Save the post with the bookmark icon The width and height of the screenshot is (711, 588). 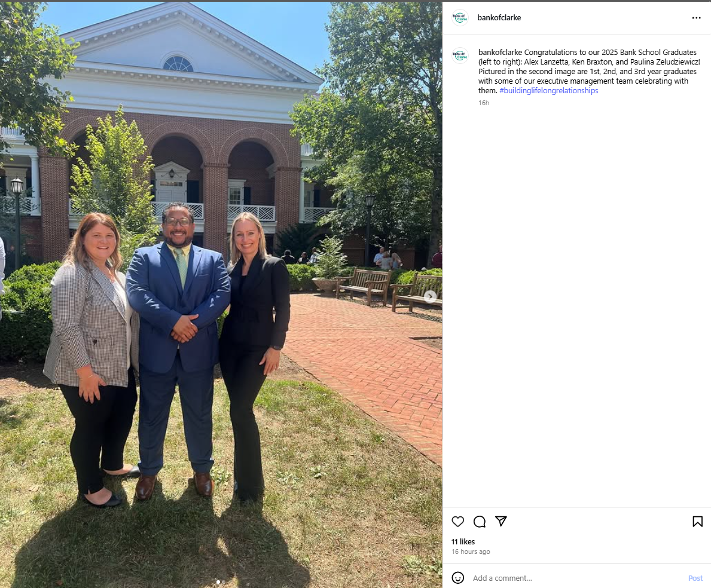tap(697, 522)
